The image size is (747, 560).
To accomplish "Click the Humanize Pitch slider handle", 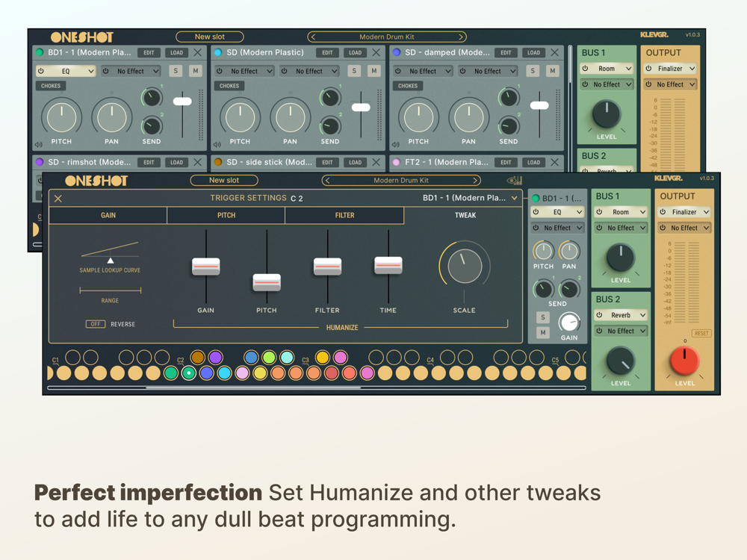I will pyautogui.click(x=267, y=282).
